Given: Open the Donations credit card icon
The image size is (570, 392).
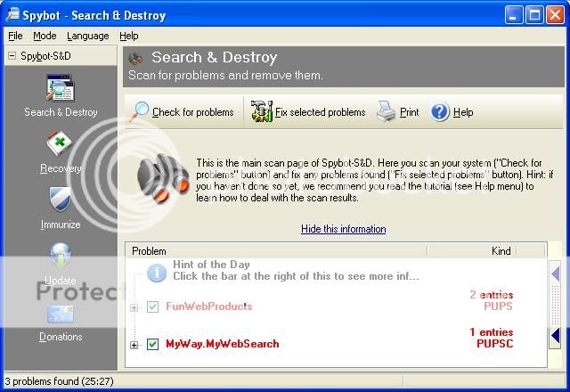Looking at the screenshot, I should [61, 314].
